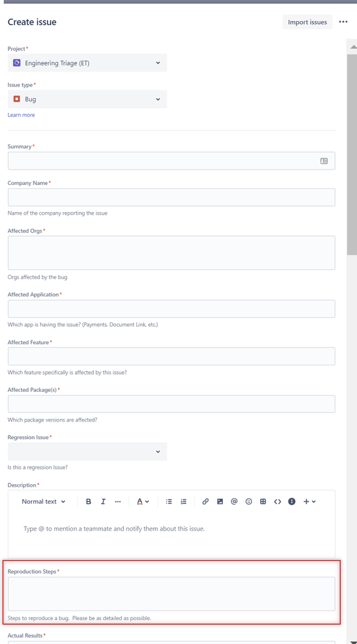Image resolution: width=357 pixels, height=644 pixels.
Task: Expand the Project dropdown
Action: click(x=88, y=63)
